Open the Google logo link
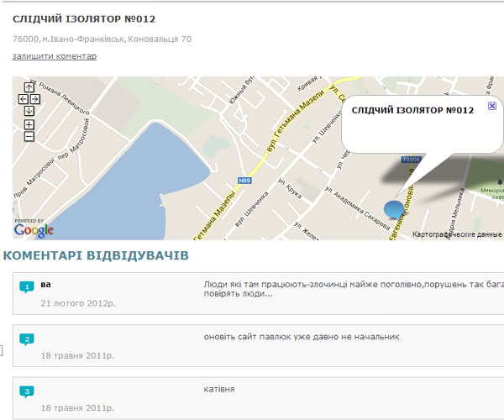The height and width of the screenshot is (420, 504). (34, 229)
